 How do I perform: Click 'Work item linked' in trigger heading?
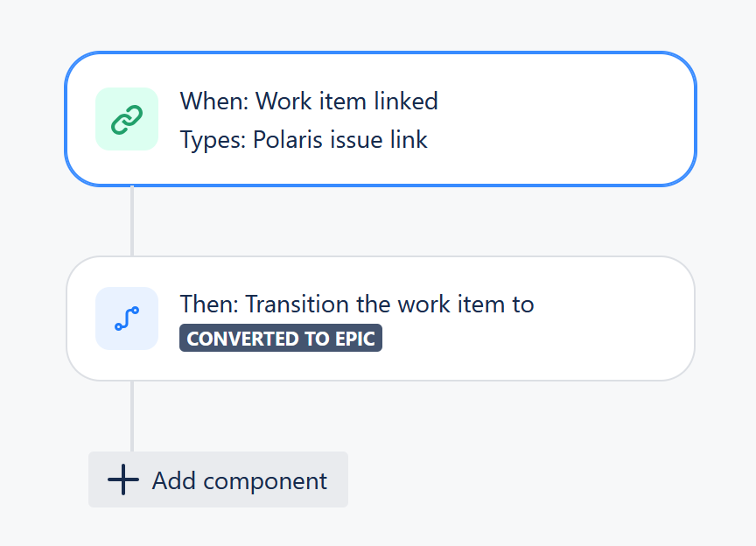[x=346, y=101]
